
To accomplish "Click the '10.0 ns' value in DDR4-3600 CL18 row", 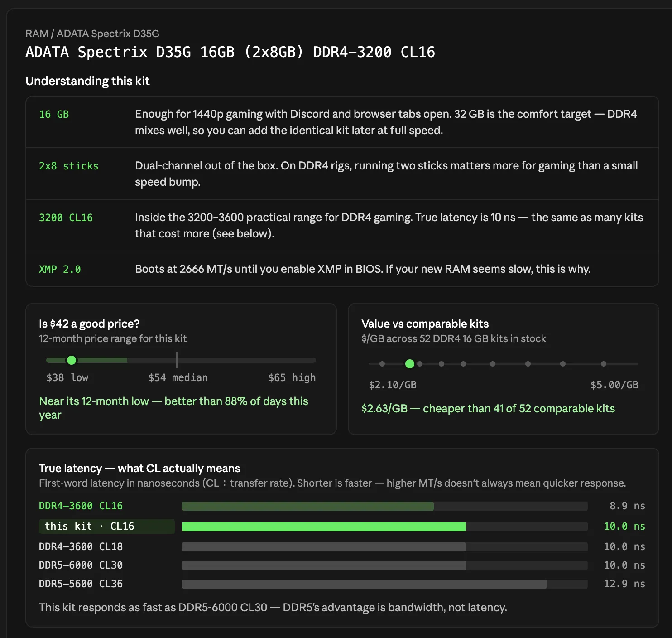I will pos(624,546).
